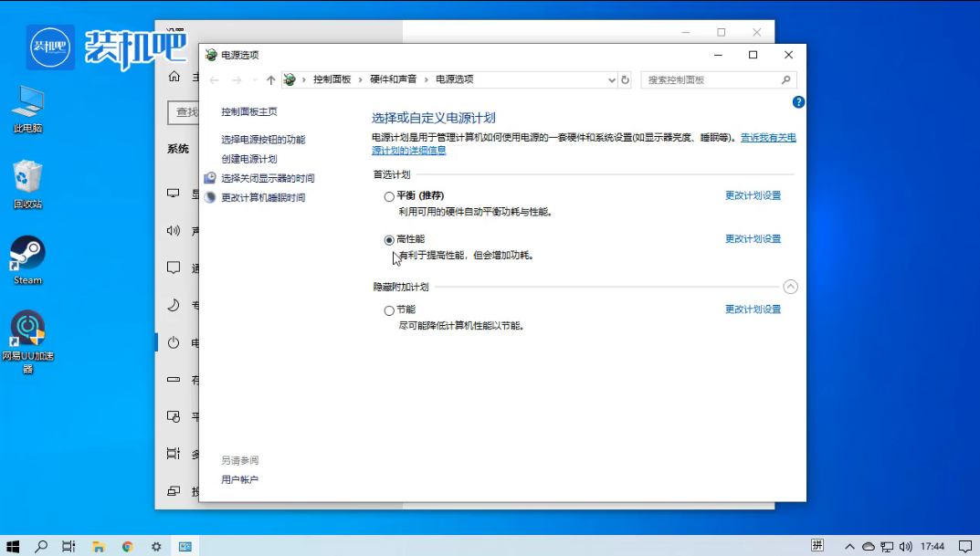Select the 节能 power plan
The width and height of the screenshot is (980, 556).
(389, 309)
